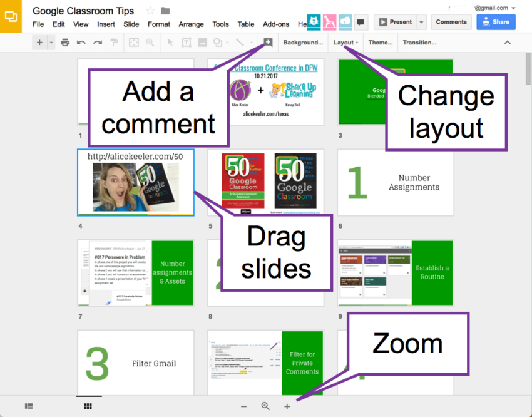Click the blue Share button
Viewport: 532px width, 417px height.
point(496,21)
